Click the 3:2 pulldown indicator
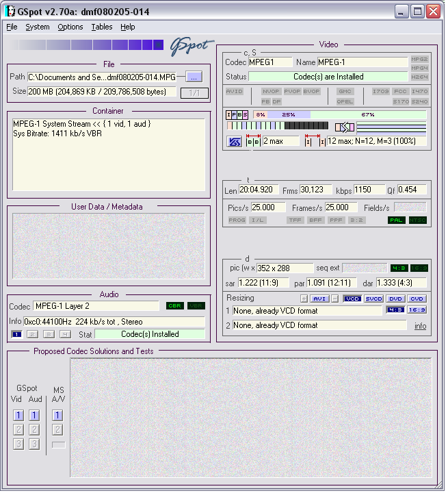The image size is (448, 493). click(x=356, y=220)
